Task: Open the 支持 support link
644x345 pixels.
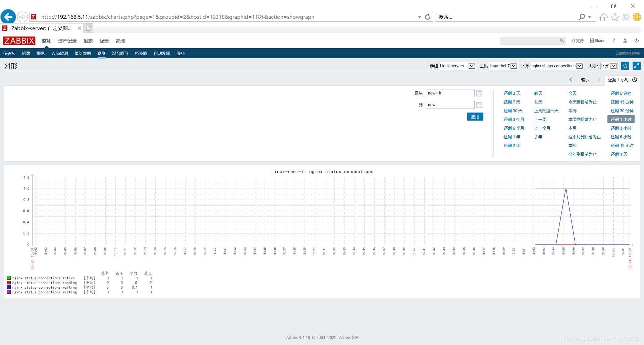Action: (578, 41)
